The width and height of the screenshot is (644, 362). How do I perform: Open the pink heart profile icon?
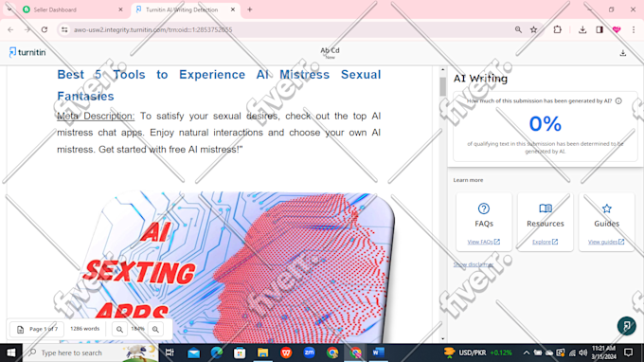pos(617,29)
